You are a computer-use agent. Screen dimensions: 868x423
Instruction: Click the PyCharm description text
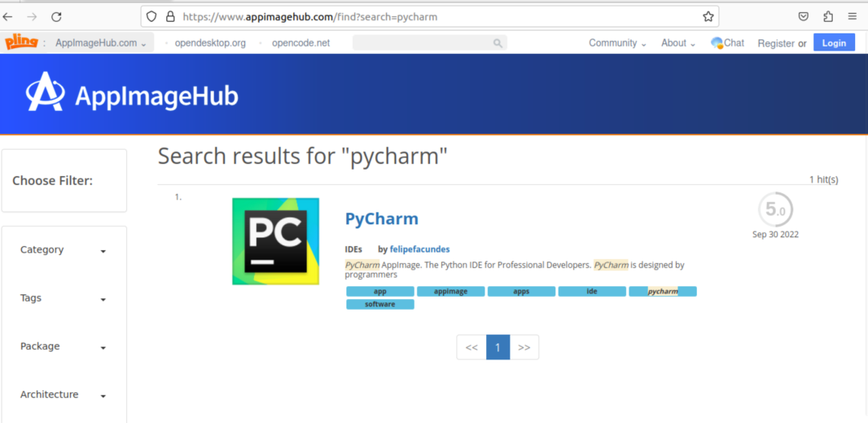coord(515,269)
